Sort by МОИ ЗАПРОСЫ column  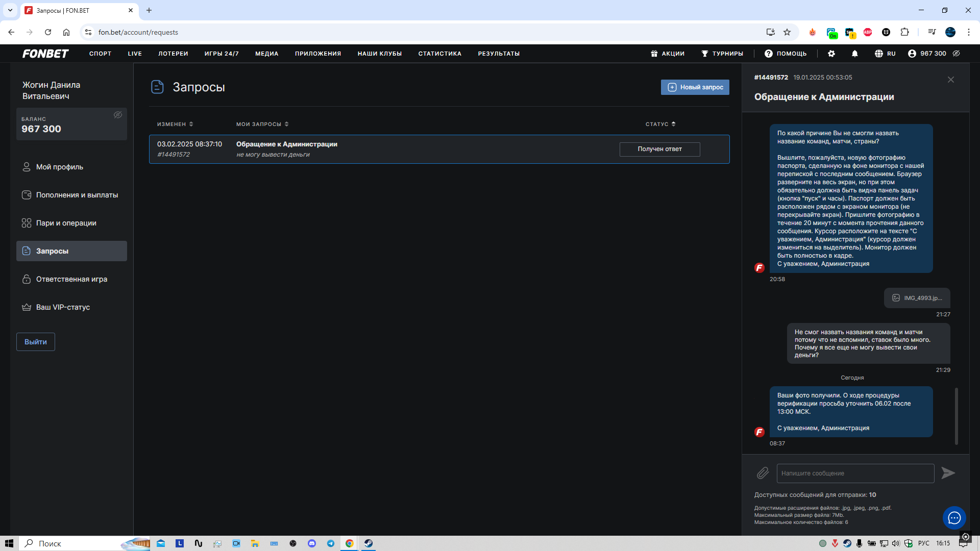pos(262,124)
